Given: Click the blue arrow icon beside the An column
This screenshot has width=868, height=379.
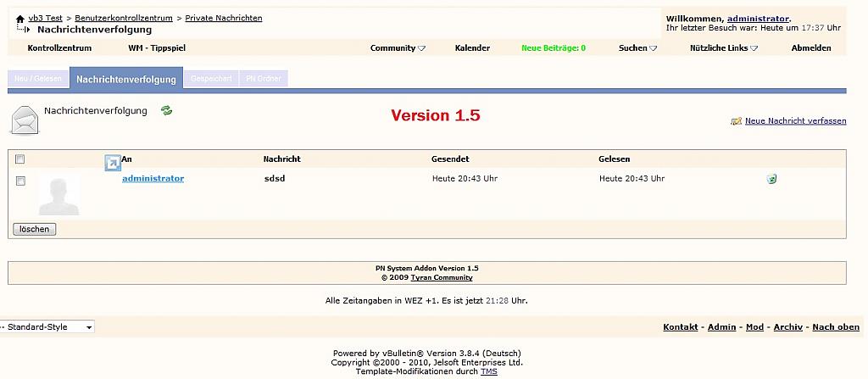Looking at the screenshot, I should 113,163.
